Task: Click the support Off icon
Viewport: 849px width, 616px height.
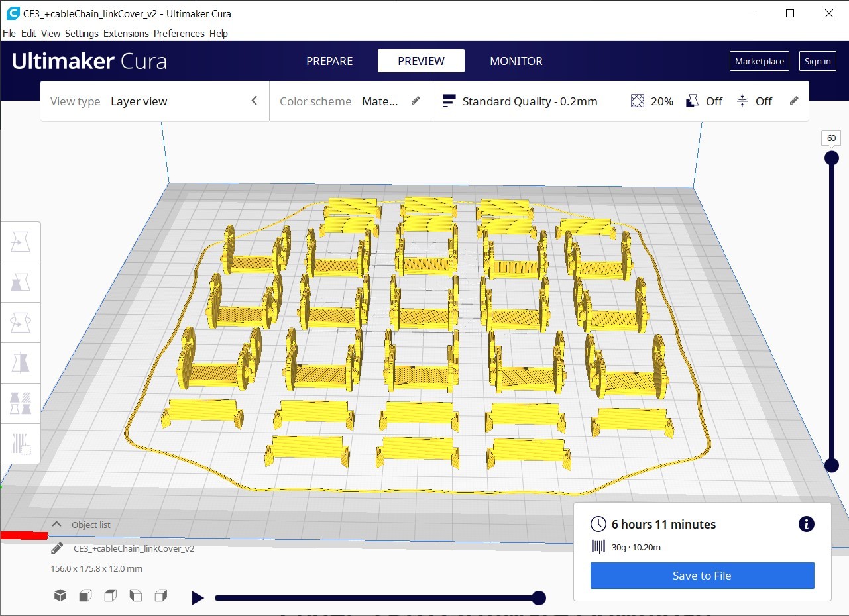Action: [x=693, y=101]
